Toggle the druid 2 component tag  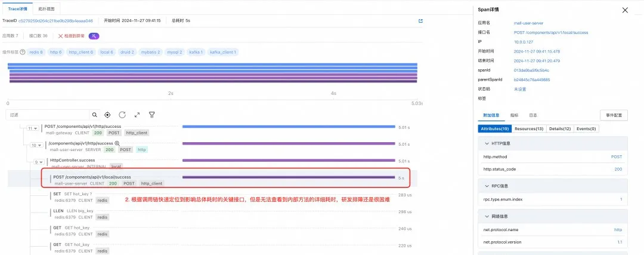(127, 52)
